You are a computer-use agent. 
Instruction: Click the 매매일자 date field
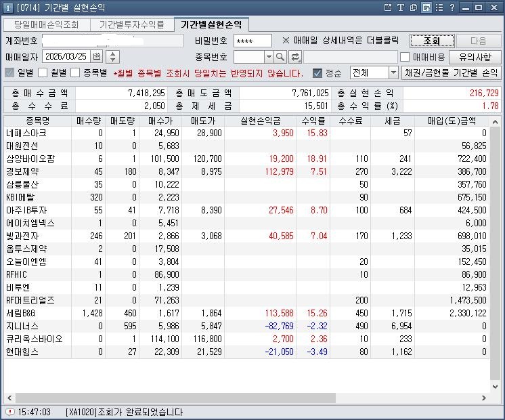click(x=66, y=57)
